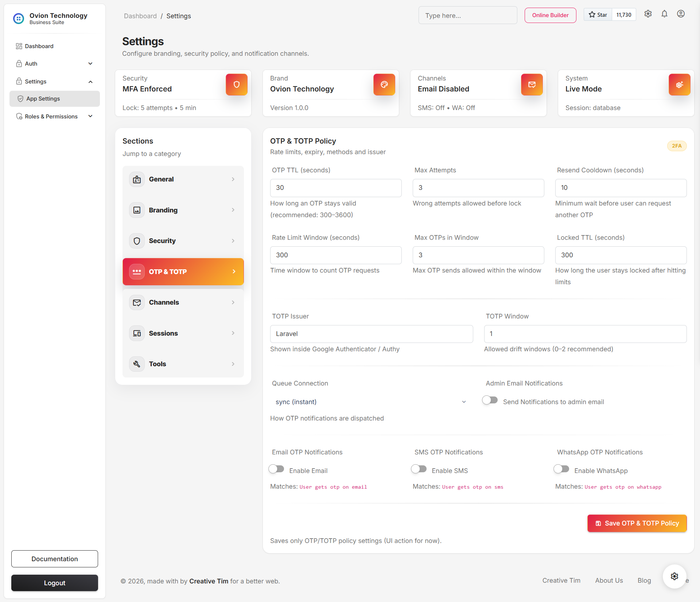Image resolution: width=700 pixels, height=602 pixels.
Task: Toggle Send Notifications to admin email
Action: click(490, 400)
